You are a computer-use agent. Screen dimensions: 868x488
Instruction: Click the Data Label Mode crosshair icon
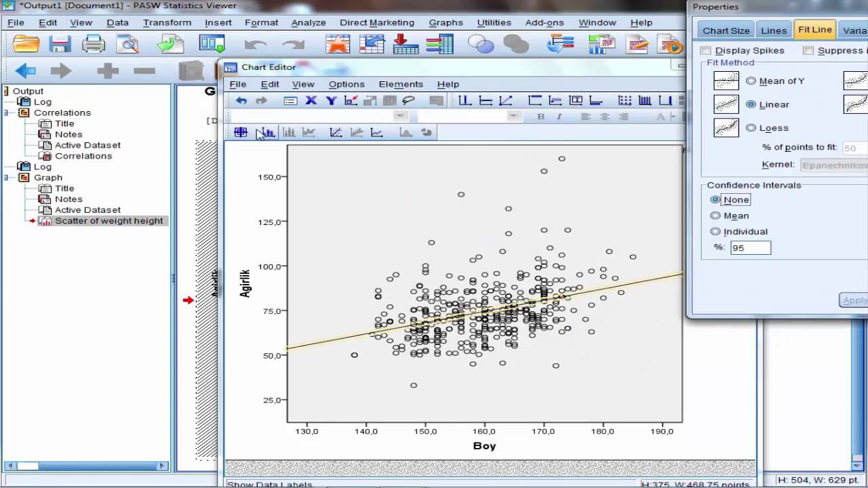click(240, 132)
